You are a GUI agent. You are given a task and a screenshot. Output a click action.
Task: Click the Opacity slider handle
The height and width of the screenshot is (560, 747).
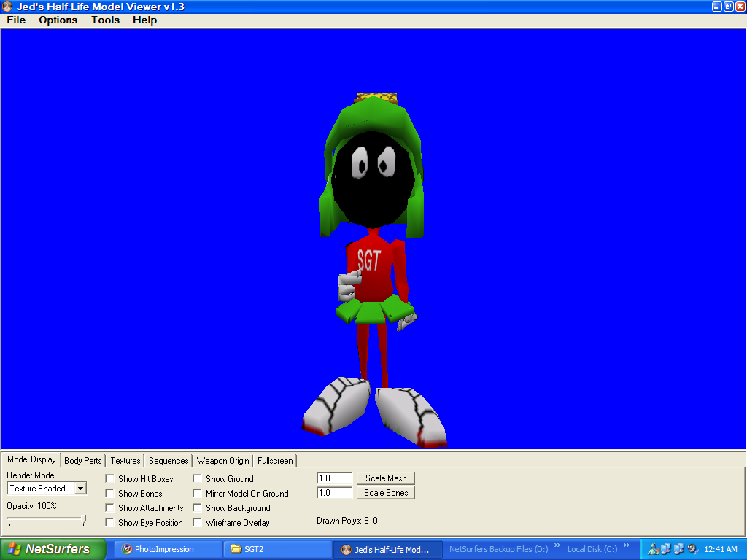84,520
